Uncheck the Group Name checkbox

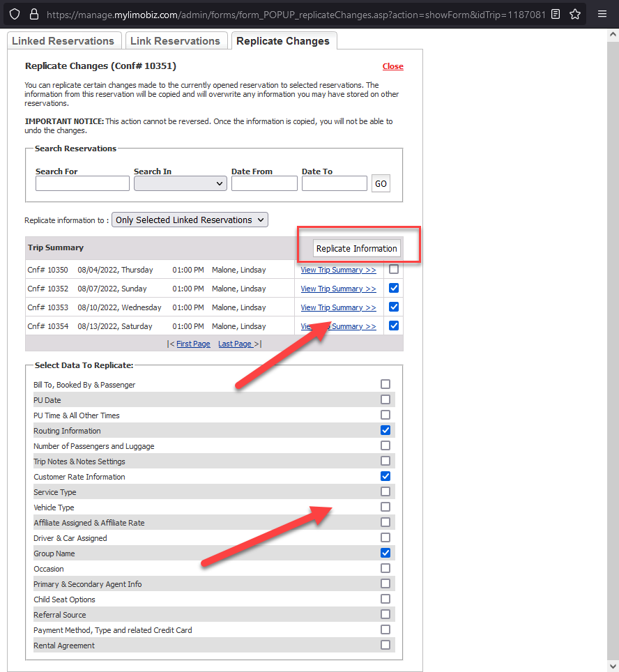point(385,553)
